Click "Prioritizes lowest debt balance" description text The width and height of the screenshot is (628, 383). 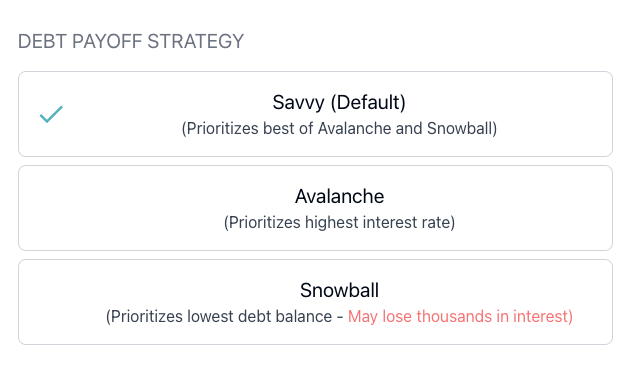click(219, 316)
